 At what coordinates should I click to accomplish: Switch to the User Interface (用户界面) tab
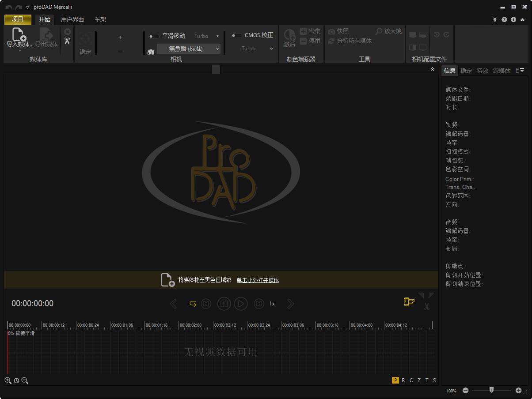point(72,19)
